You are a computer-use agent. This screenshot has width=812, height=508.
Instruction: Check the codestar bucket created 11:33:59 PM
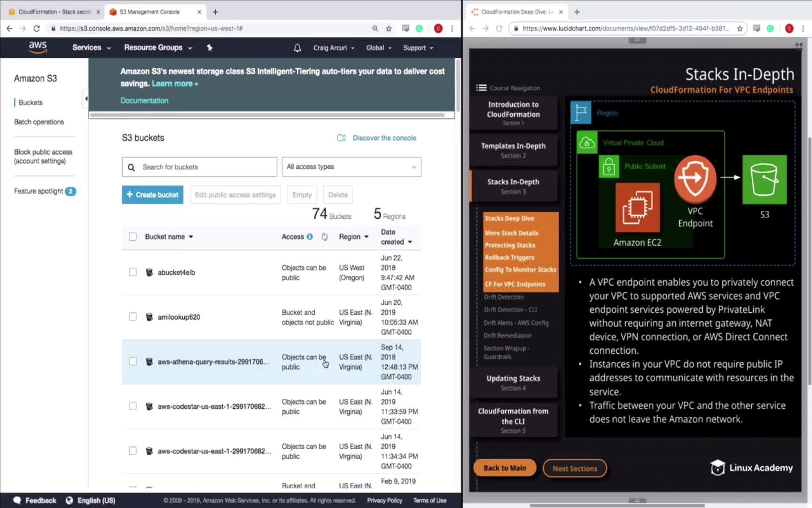click(x=133, y=406)
